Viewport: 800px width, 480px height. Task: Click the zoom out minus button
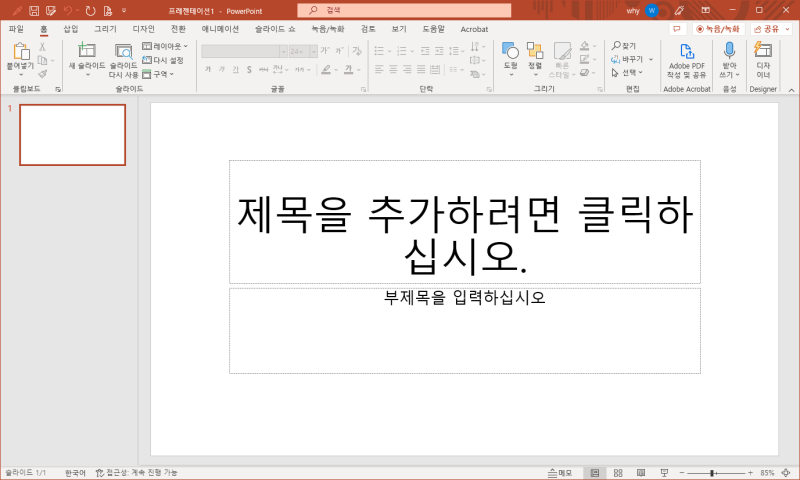pos(682,473)
